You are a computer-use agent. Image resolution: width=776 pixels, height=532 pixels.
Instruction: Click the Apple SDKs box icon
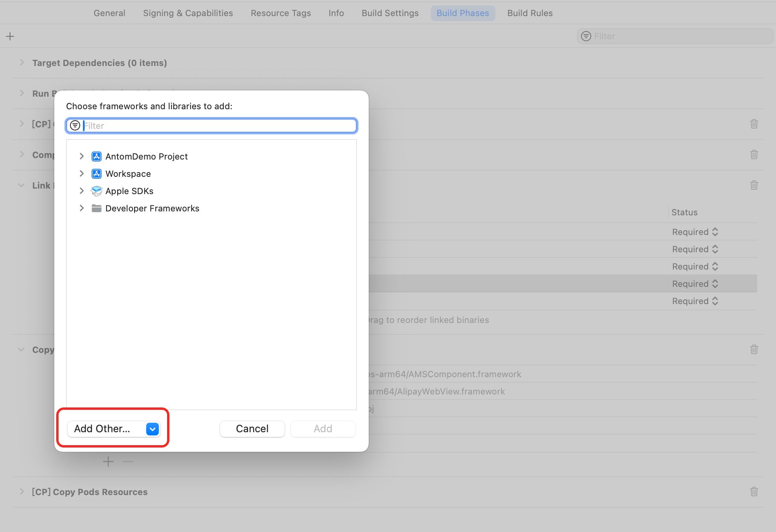pyautogui.click(x=96, y=191)
